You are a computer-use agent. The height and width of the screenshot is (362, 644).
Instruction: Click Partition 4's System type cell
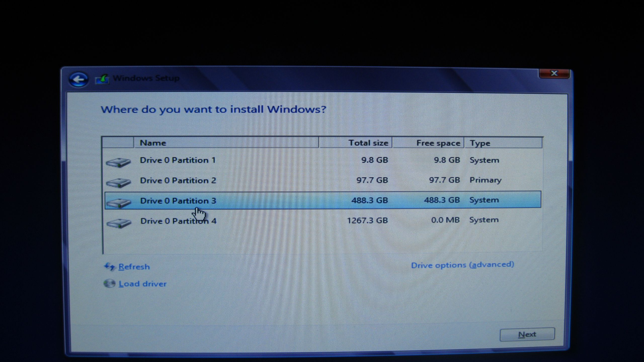tap(484, 220)
